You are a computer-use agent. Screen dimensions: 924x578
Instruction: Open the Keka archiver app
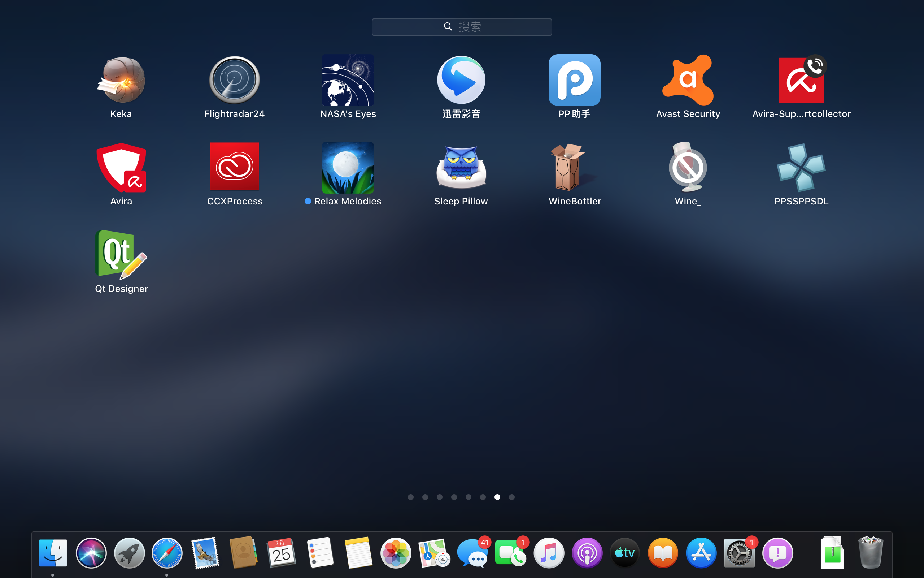[121, 80]
